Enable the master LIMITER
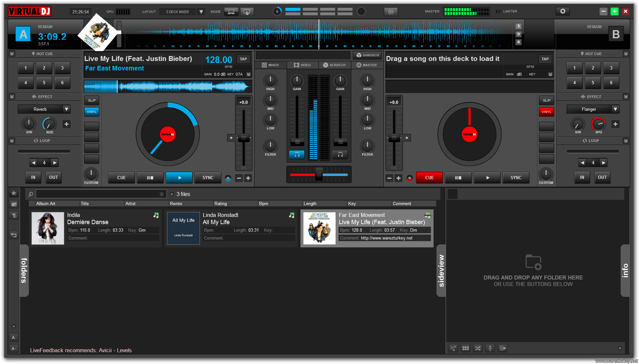The height and width of the screenshot is (364, 639). click(x=498, y=11)
